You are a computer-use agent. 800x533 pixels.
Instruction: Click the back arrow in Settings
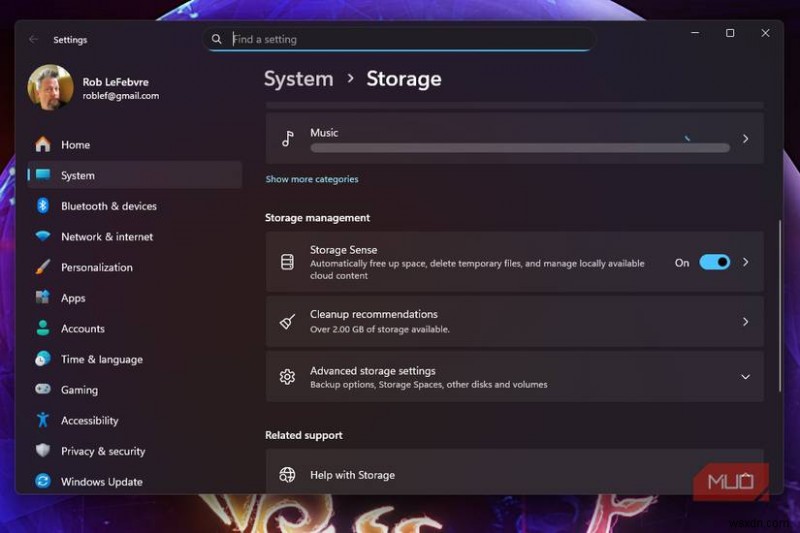(34, 39)
